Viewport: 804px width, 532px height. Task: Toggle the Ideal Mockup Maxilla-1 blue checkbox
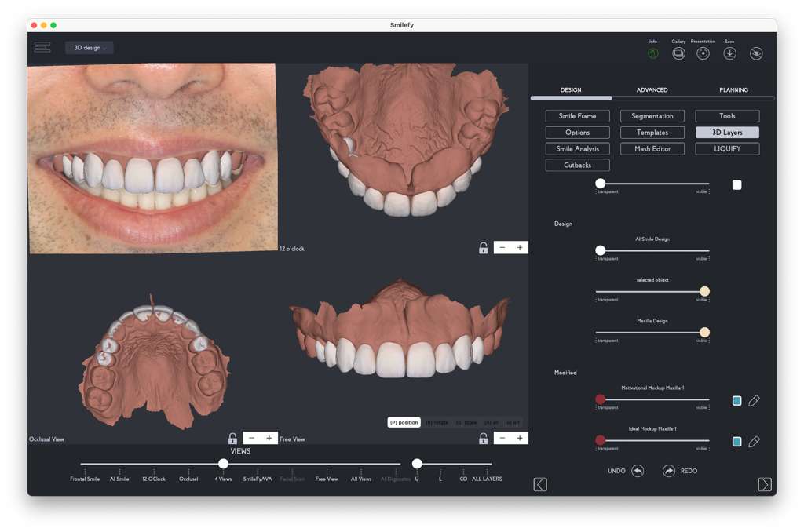click(736, 442)
